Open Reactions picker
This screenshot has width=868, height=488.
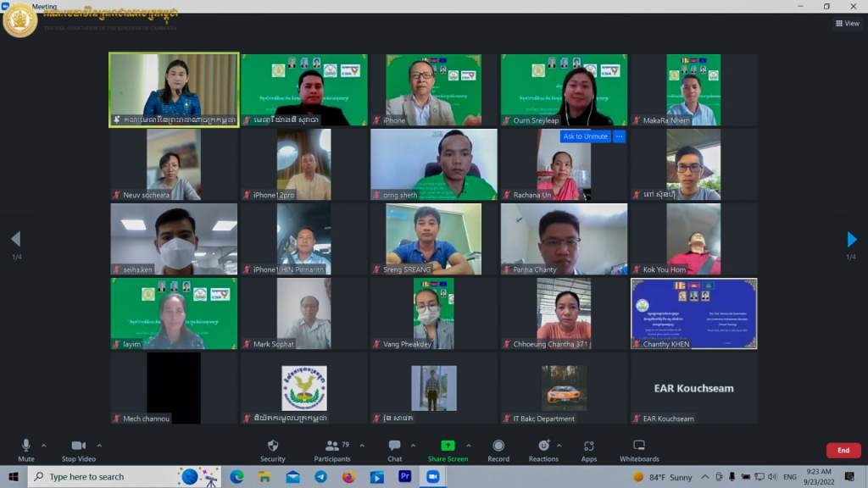click(543, 450)
